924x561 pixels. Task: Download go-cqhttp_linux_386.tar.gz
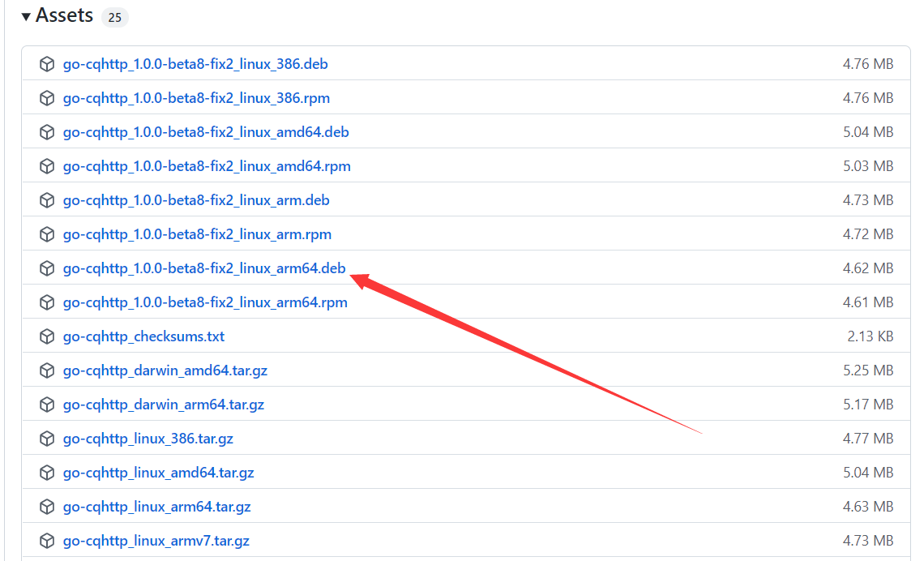tap(148, 439)
